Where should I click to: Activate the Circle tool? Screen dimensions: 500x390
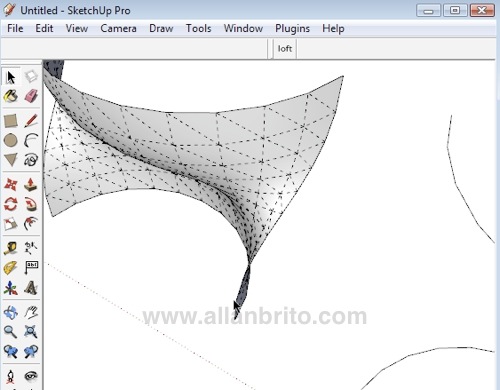tap(11, 140)
